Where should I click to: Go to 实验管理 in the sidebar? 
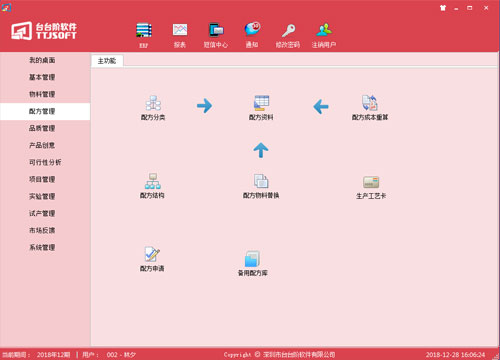[x=42, y=196]
